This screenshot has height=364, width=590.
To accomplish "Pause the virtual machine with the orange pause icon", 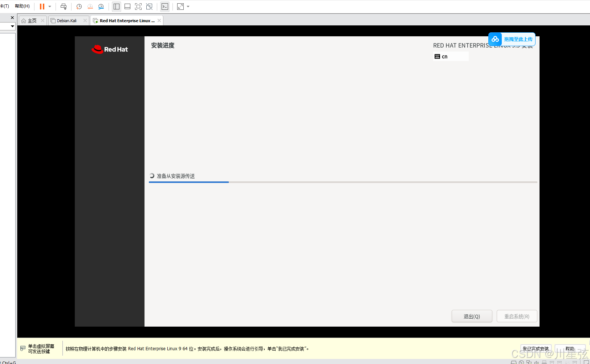I will [x=42, y=7].
